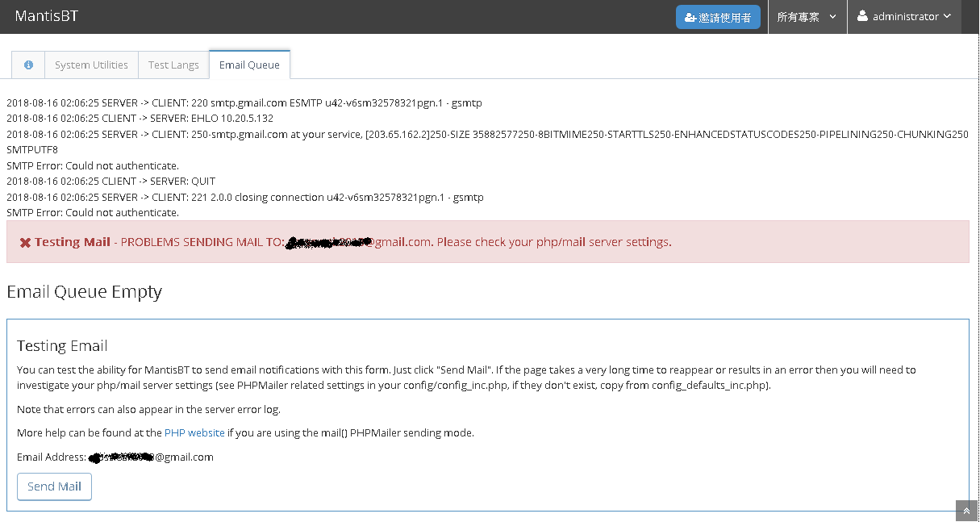The width and height of the screenshot is (980, 522).
Task: Click the chevron beside 所有專案
Action: point(832,17)
